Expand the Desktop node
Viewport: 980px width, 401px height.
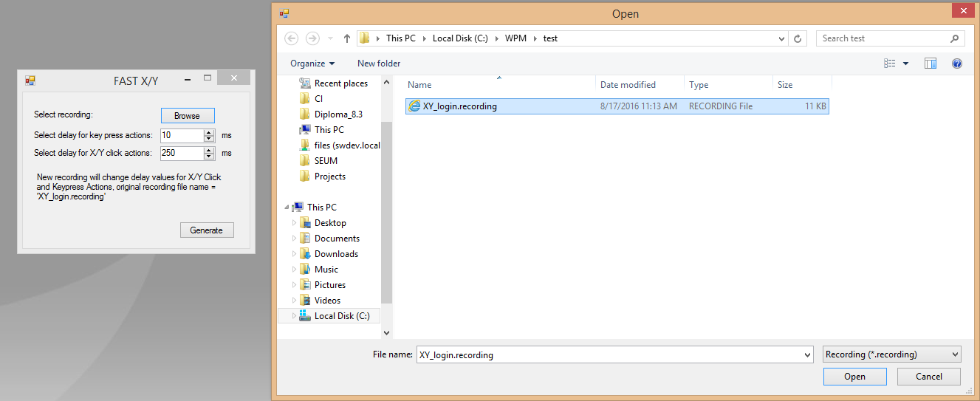[x=295, y=223]
